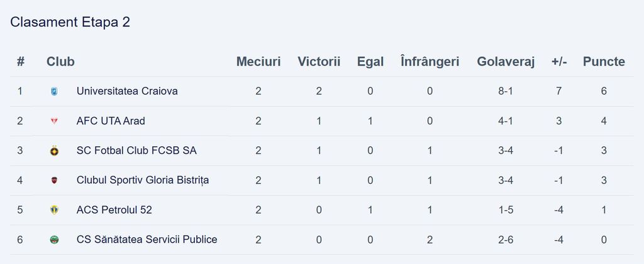
Task: Click the FCSB club crest icon
Action: tap(54, 151)
